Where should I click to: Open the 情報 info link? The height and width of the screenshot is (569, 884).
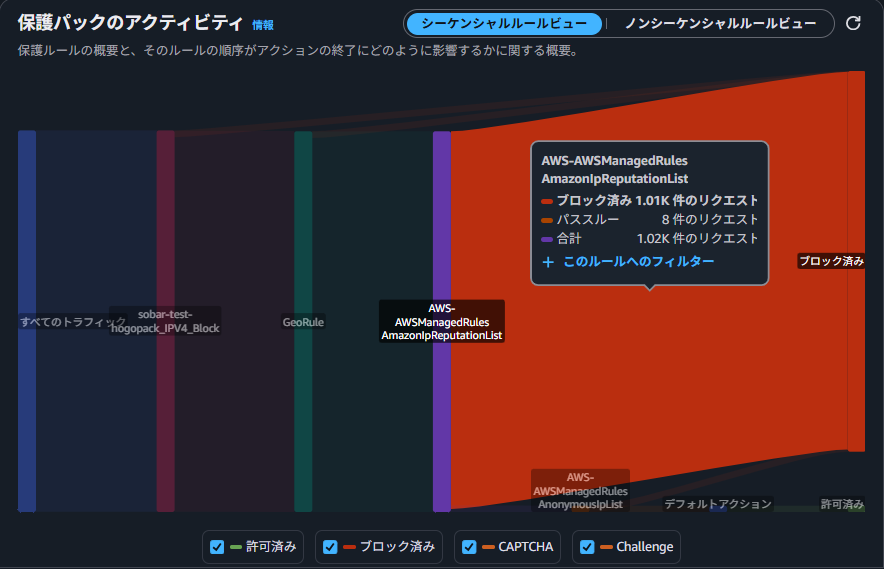263,25
